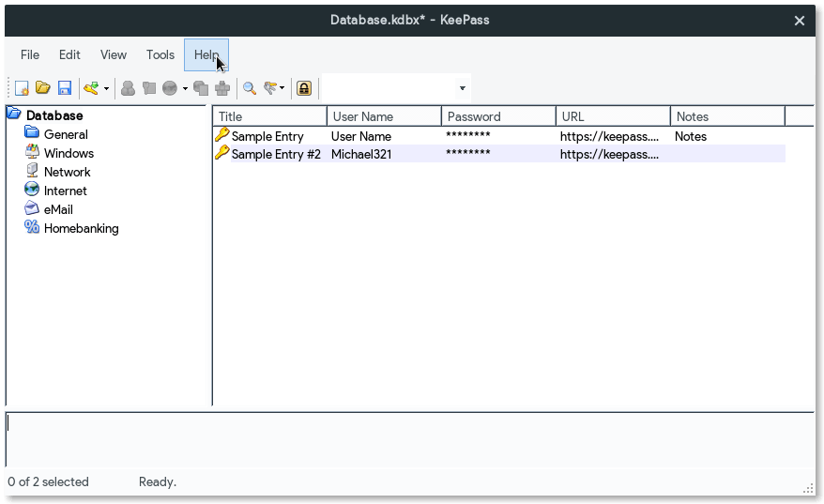Image resolution: width=824 pixels, height=504 pixels.
Task: Select the Network group
Action: pyautogui.click(x=68, y=173)
